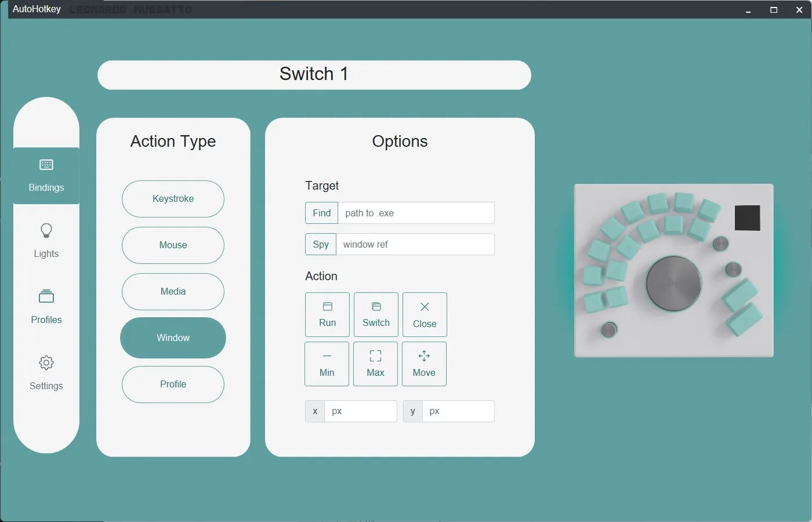
Task: Launch the Spy window reference tool
Action: [320, 244]
